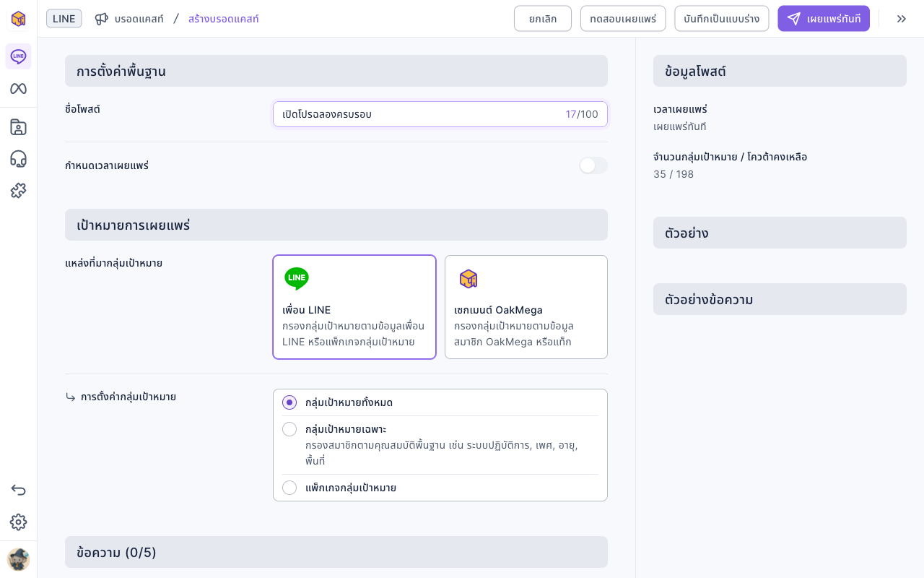Collapse the right panel with double-chevron icon
Screen dimensions: 924x578
coord(902,19)
